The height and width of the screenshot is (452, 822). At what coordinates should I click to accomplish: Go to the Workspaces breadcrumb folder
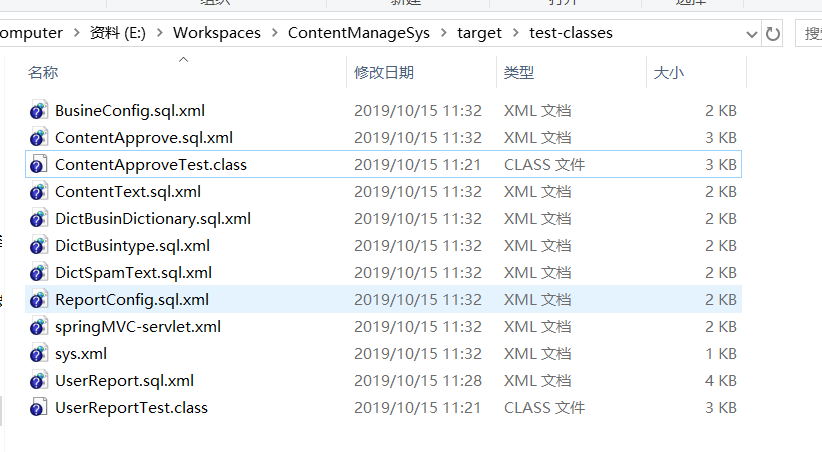(217, 33)
